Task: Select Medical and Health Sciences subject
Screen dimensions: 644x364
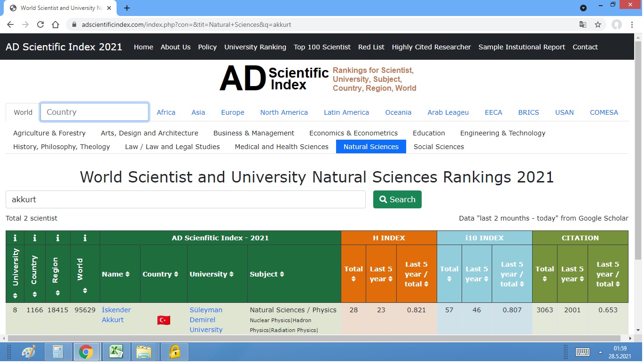Action: (x=282, y=147)
